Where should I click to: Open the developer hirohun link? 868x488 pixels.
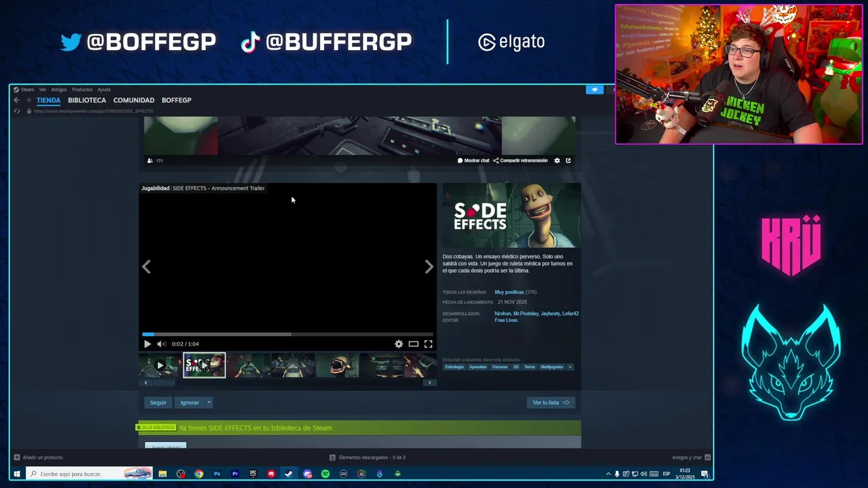pos(502,314)
